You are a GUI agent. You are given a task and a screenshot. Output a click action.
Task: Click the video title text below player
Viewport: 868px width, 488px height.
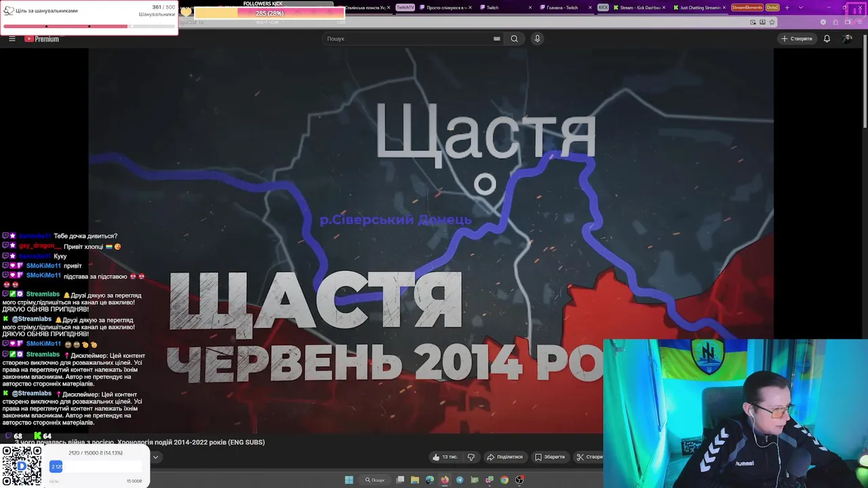tap(140, 442)
